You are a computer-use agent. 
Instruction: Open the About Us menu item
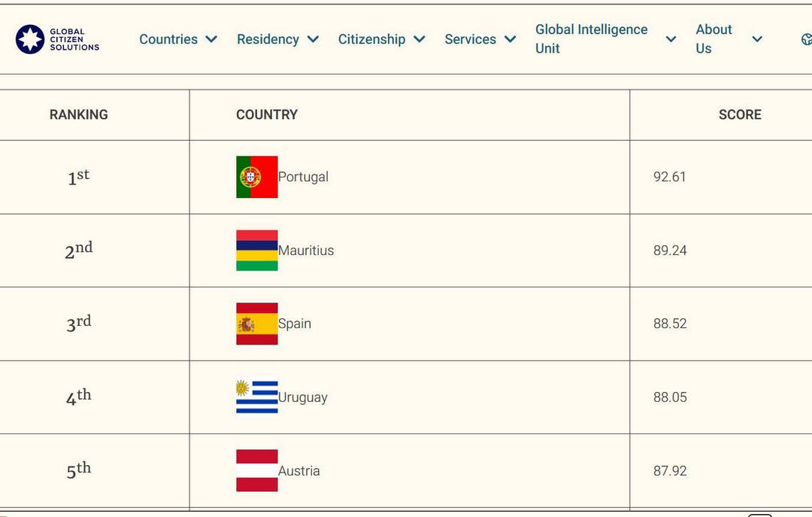(x=714, y=39)
